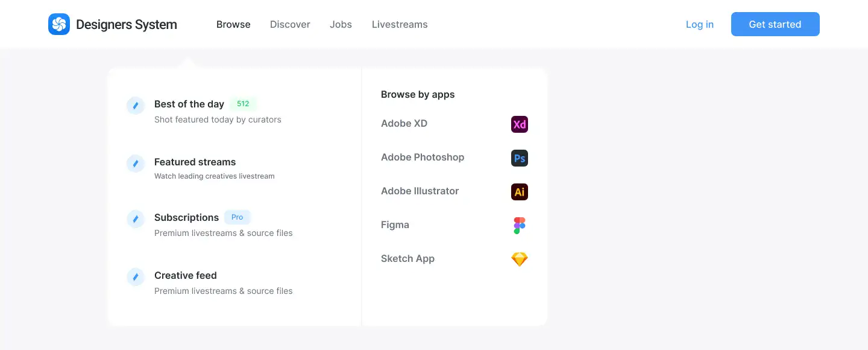Click "Browse by apps" heading
This screenshot has width=868, height=350.
[x=418, y=94]
